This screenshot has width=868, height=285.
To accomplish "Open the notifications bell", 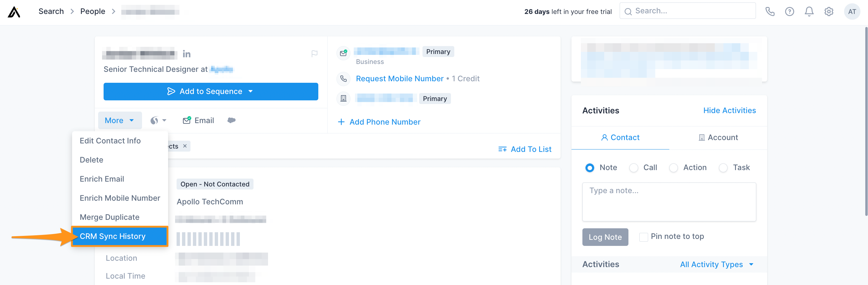I will coord(809,12).
